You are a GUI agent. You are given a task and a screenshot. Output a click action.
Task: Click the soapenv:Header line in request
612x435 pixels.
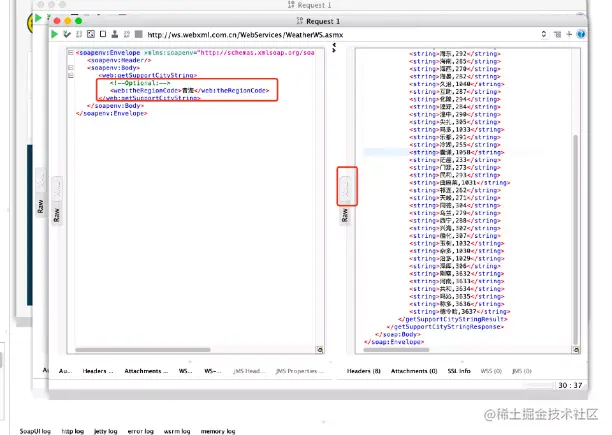tap(119, 60)
